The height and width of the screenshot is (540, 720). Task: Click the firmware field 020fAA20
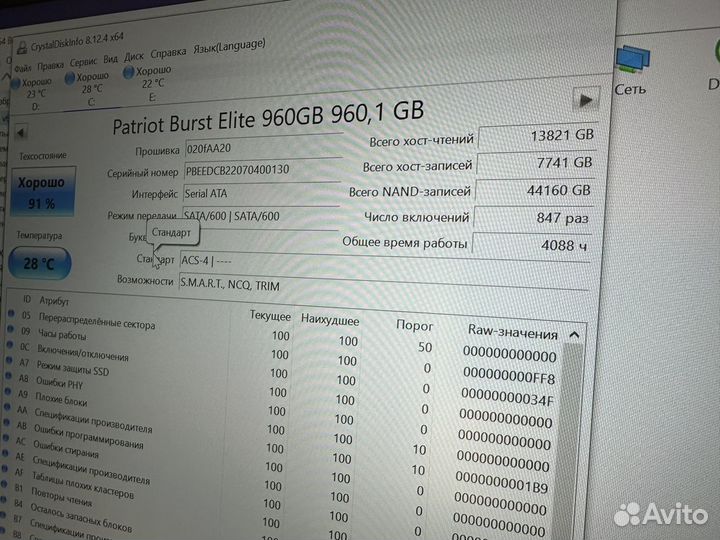(x=264, y=146)
